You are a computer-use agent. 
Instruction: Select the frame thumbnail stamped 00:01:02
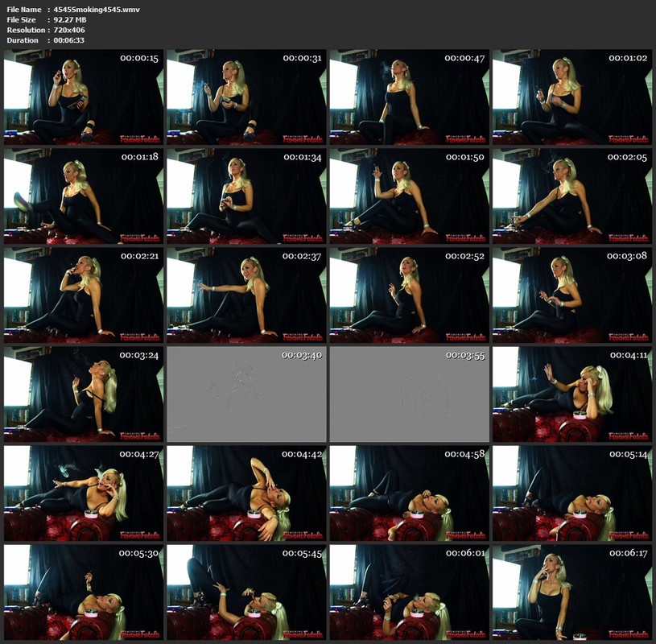tap(572, 97)
